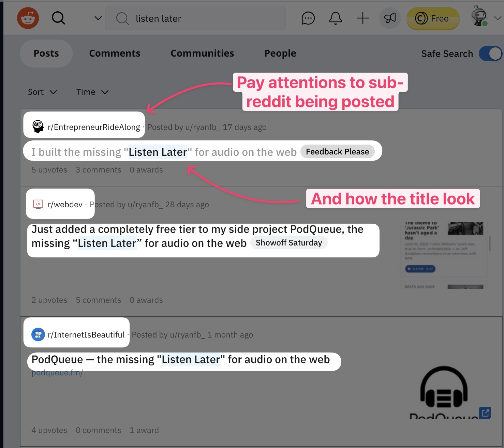
Task: Click the megaphone advertise icon
Action: [x=390, y=18]
